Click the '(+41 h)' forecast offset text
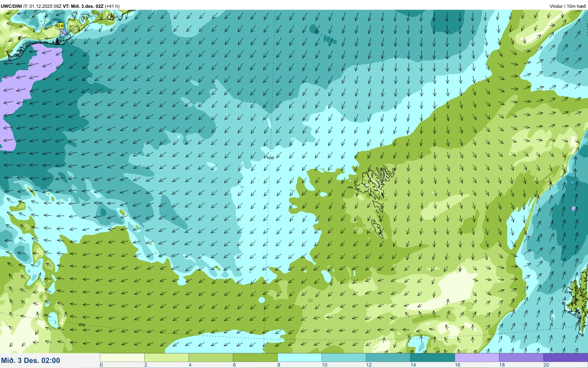This screenshot has height=368, width=588. tap(112, 6)
